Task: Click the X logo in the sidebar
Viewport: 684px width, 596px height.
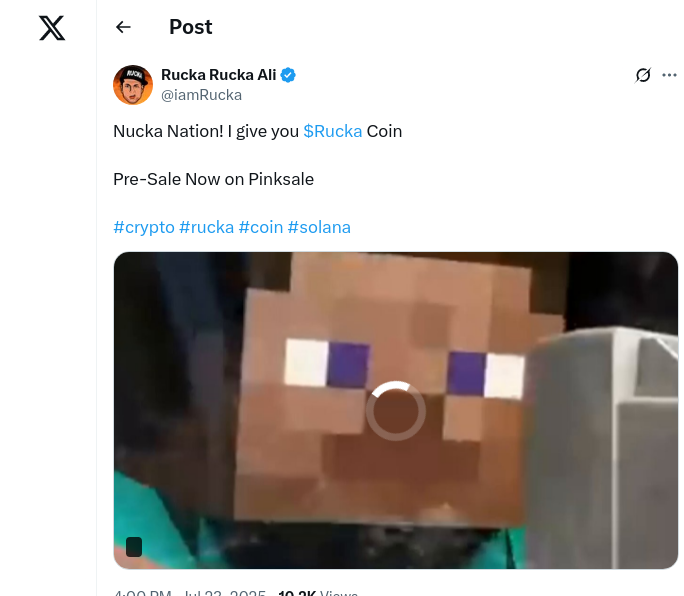Action: pos(52,28)
